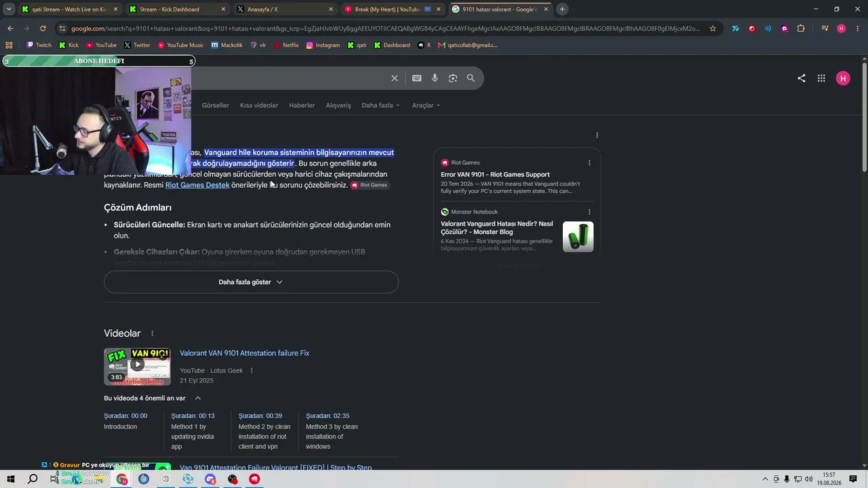Switch to the Haberler results tab
868x488 pixels.
coord(302,105)
